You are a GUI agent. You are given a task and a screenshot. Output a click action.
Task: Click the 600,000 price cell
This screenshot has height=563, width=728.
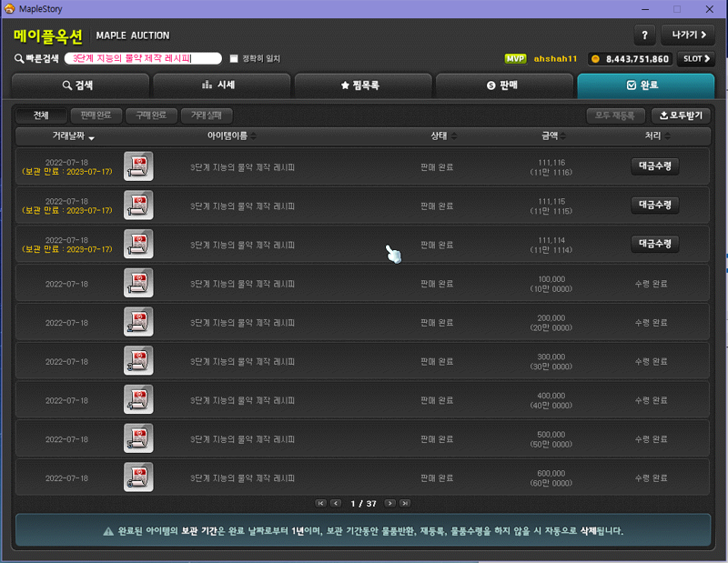[551, 478]
